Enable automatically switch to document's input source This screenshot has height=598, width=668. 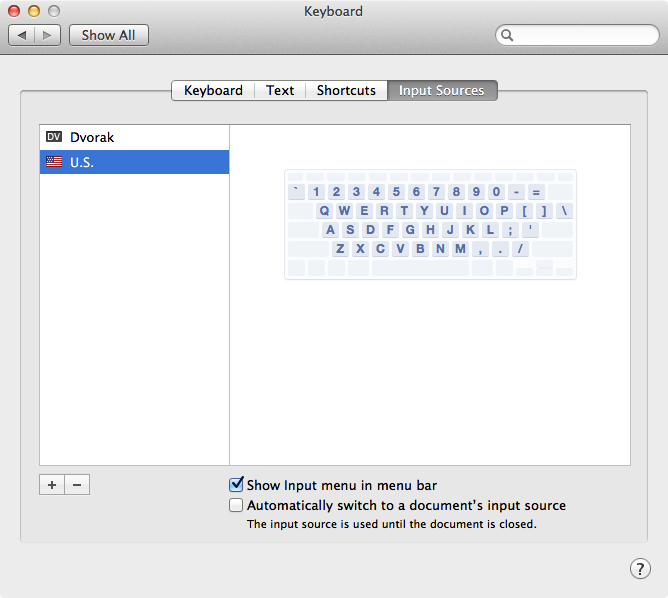[x=237, y=505]
